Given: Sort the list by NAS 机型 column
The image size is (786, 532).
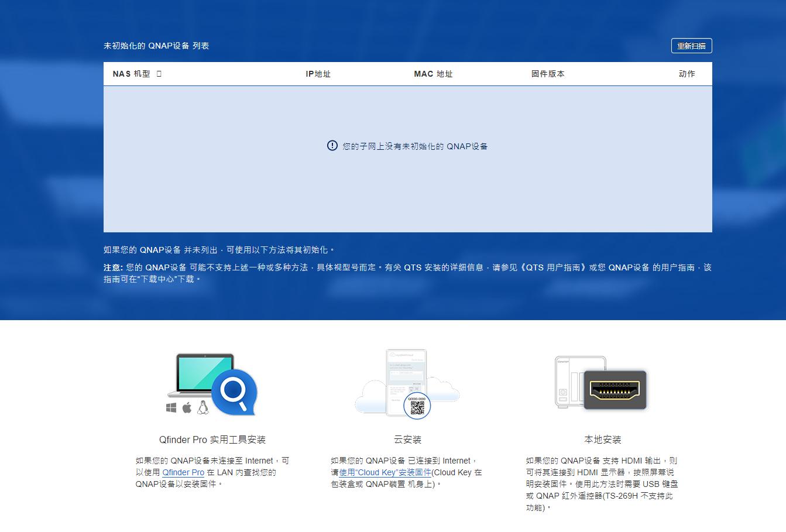Looking at the screenshot, I should pos(130,73).
